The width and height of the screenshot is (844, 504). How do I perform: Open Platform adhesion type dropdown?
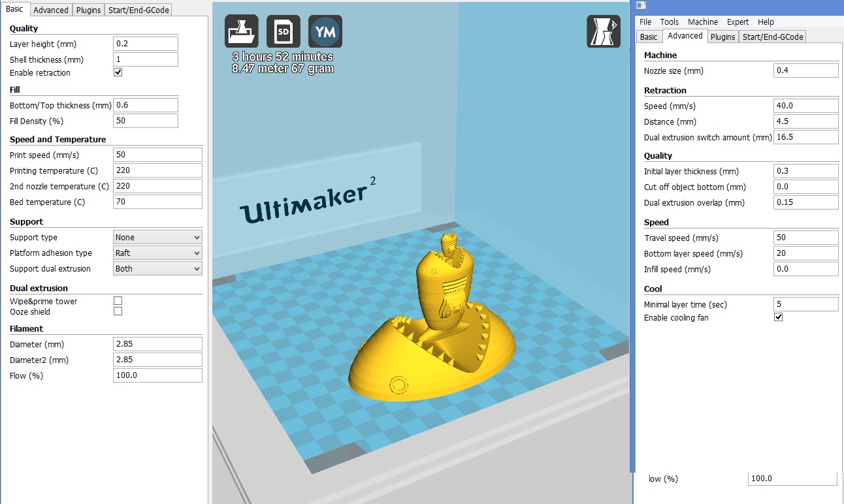157,253
